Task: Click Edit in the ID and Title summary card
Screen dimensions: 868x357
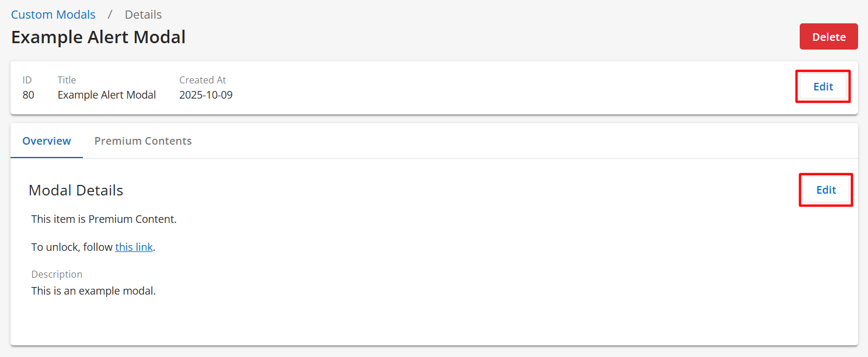Action: click(x=822, y=87)
